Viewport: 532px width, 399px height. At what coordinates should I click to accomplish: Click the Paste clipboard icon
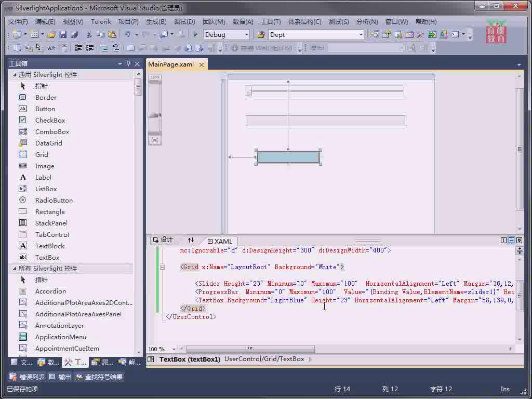point(112,34)
